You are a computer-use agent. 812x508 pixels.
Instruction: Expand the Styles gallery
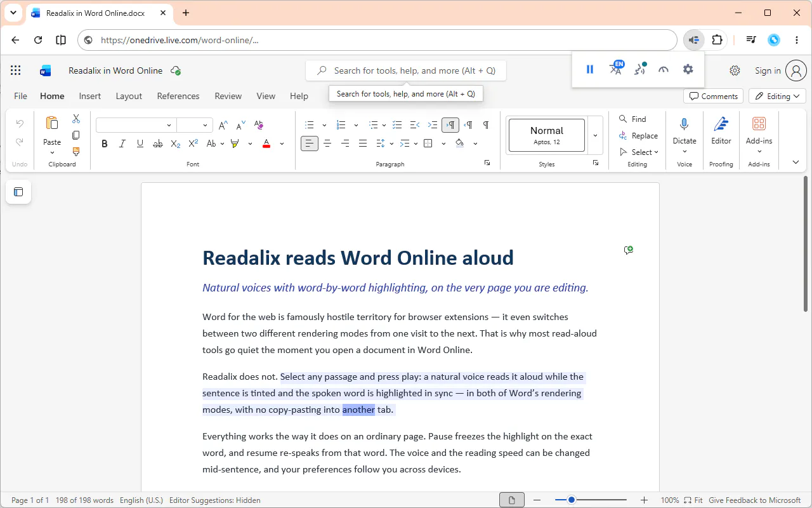[595, 135]
